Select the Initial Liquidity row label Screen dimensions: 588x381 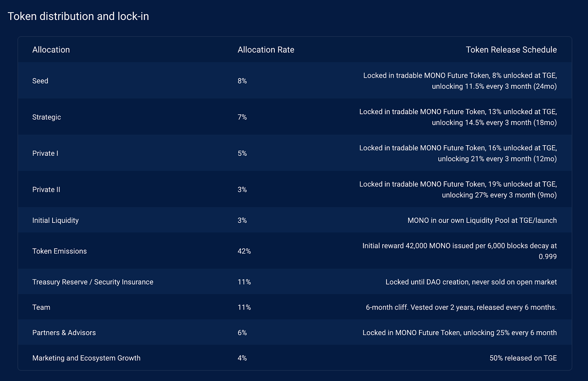pyautogui.click(x=56, y=221)
